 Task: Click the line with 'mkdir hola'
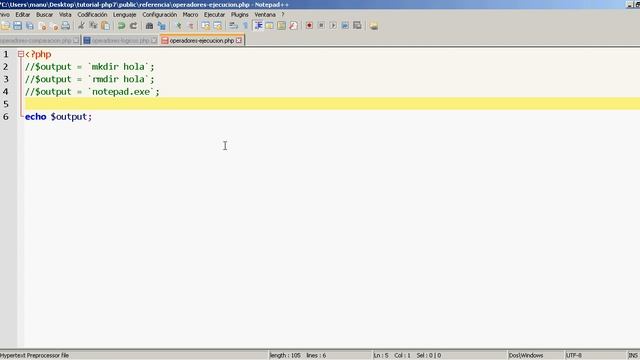click(90, 67)
